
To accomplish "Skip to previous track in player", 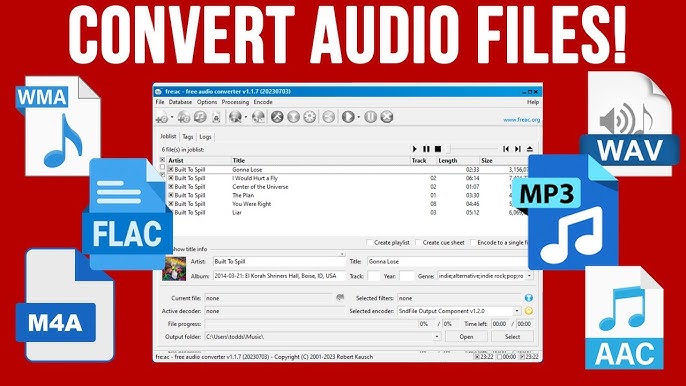I will (506, 149).
